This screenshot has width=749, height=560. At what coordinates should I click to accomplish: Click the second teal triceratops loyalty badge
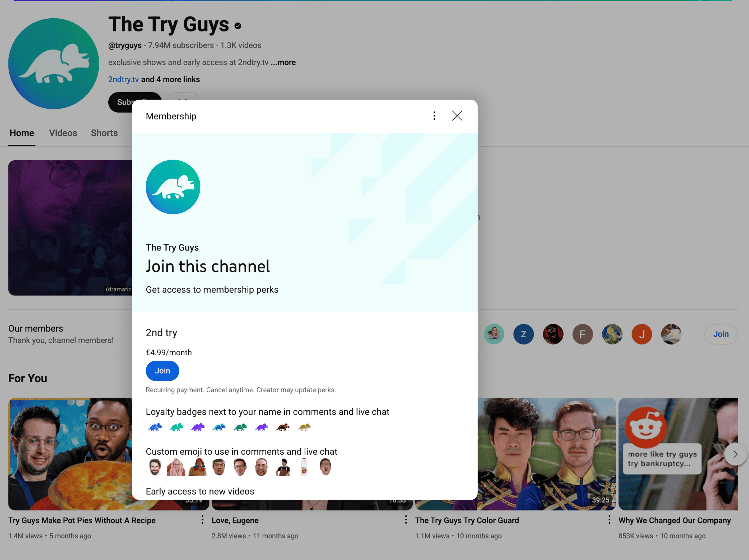pyautogui.click(x=176, y=427)
